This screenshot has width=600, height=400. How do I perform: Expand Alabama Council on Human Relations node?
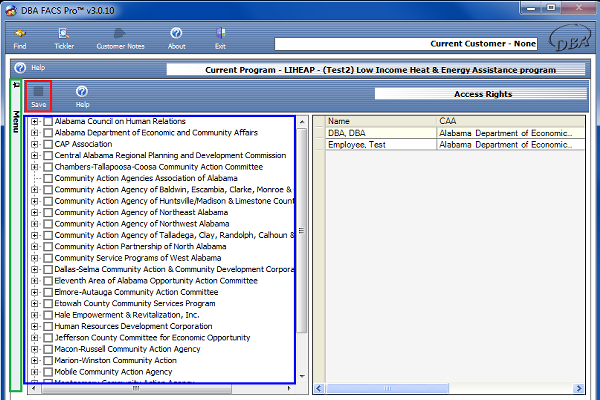click(35, 121)
